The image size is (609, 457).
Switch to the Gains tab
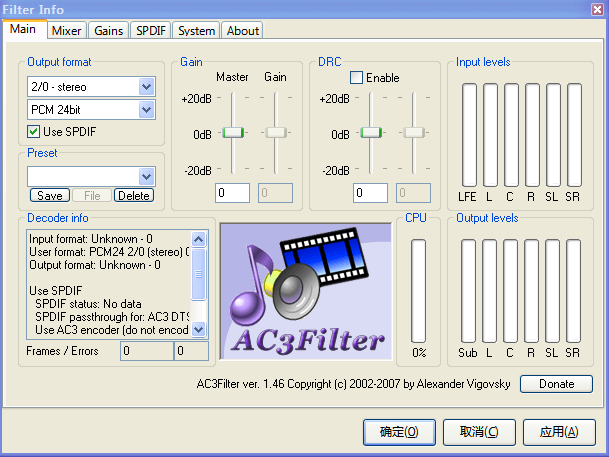click(x=108, y=31)
